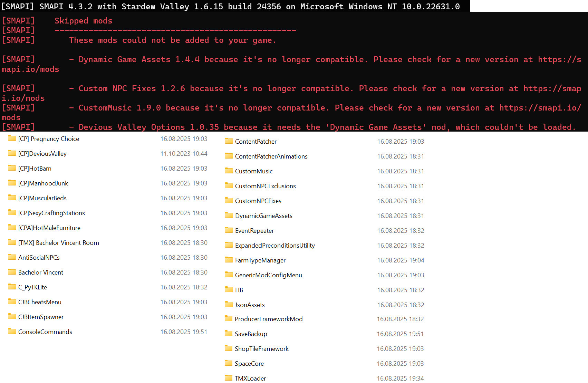588x383 pixels.
Task: Click the 11.10.2023 10:44 date for [CP]DeviousValley
Action: coord(184,154)
